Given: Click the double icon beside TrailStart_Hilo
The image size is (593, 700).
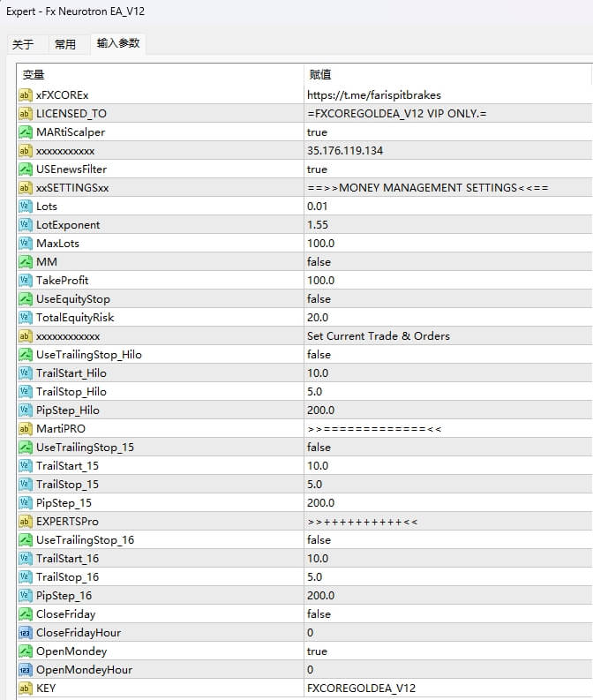Looking at the screenshot, I should click(x=26, y=373).
